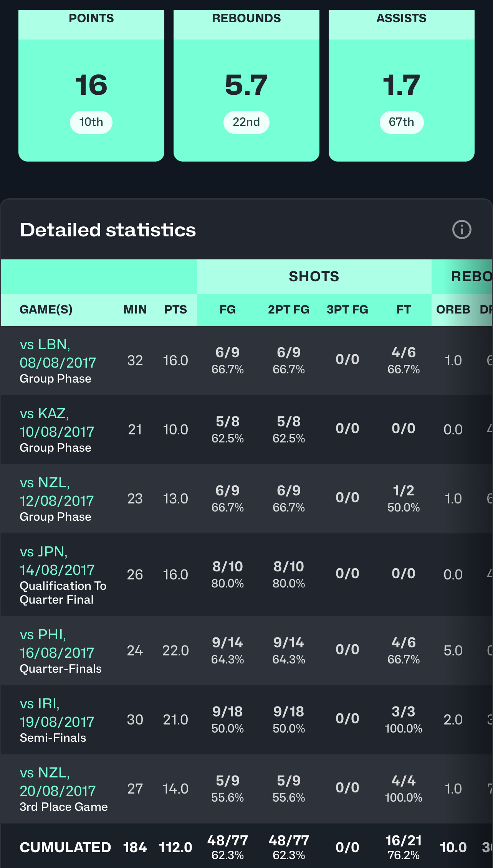Click the 3PT FG column header

347,310
